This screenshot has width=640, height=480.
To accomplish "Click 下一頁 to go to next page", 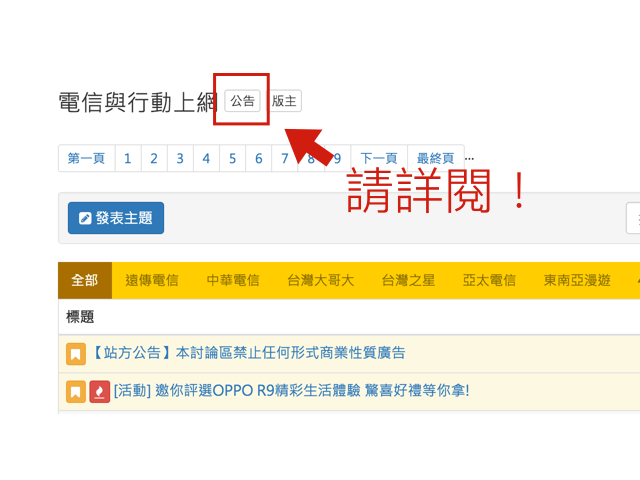I will point(379,158).
